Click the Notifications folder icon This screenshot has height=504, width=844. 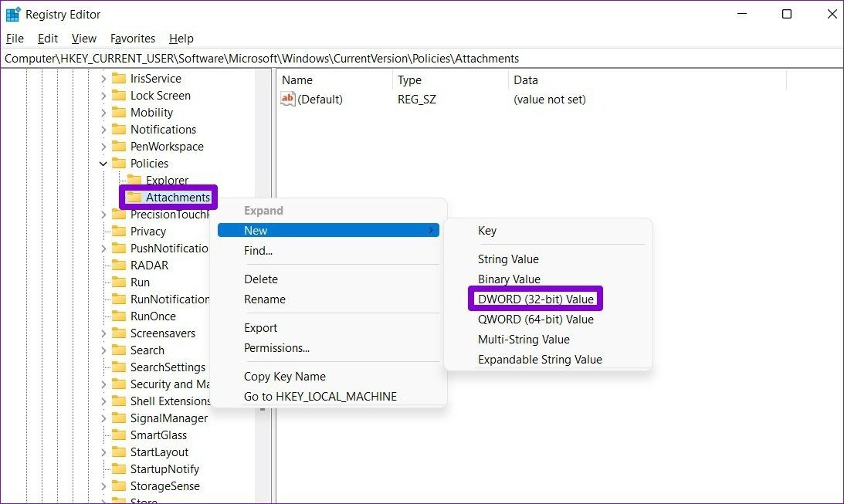pos(118,130)
